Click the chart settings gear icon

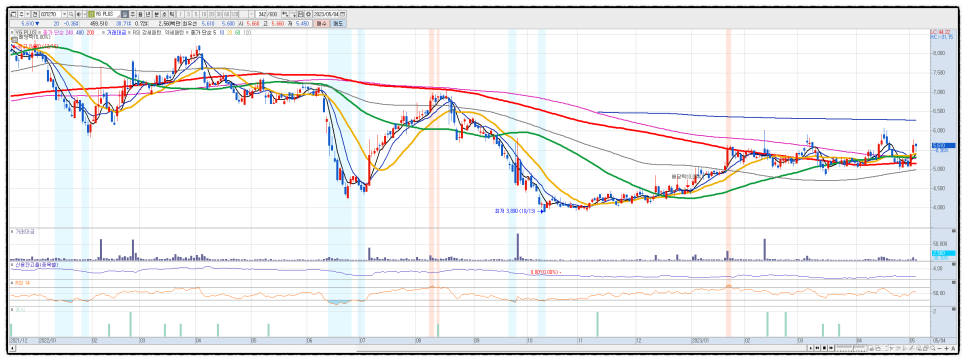point(308,14)
